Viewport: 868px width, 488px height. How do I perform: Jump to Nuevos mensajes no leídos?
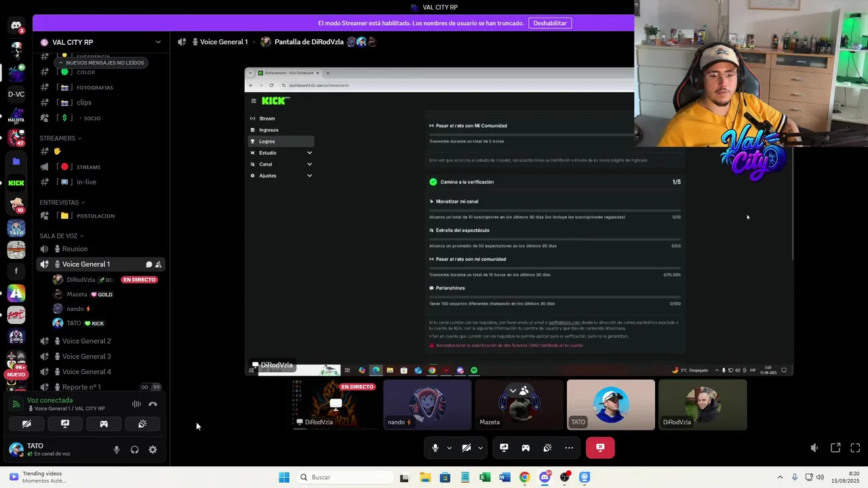[x=100, y=62]
